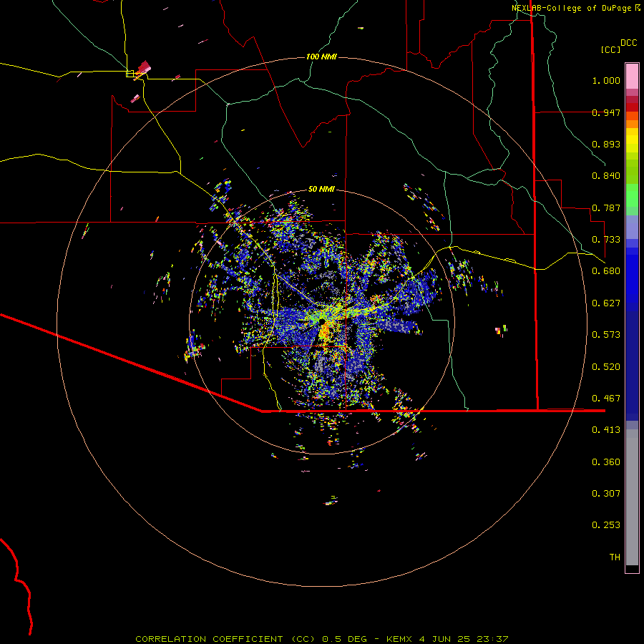This screenshot has width=644, height=644.
Task: Click the [CC] units label
Action: pos(611,49)
